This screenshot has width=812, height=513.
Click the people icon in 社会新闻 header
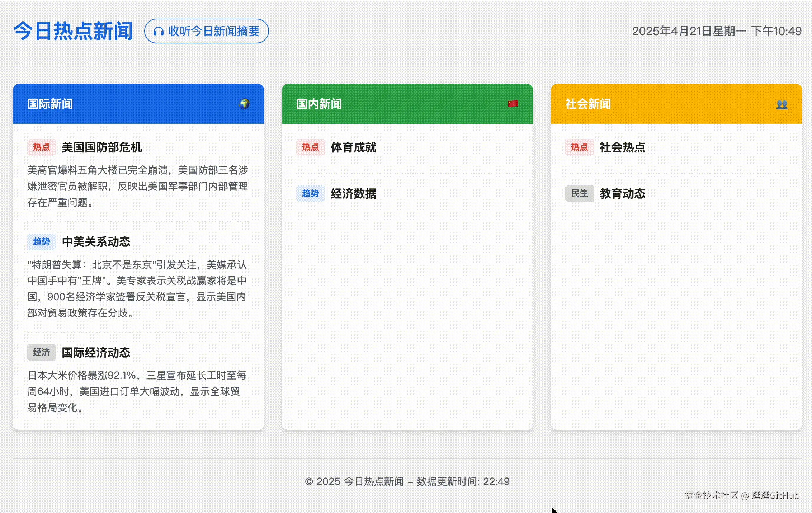[782, 104]
